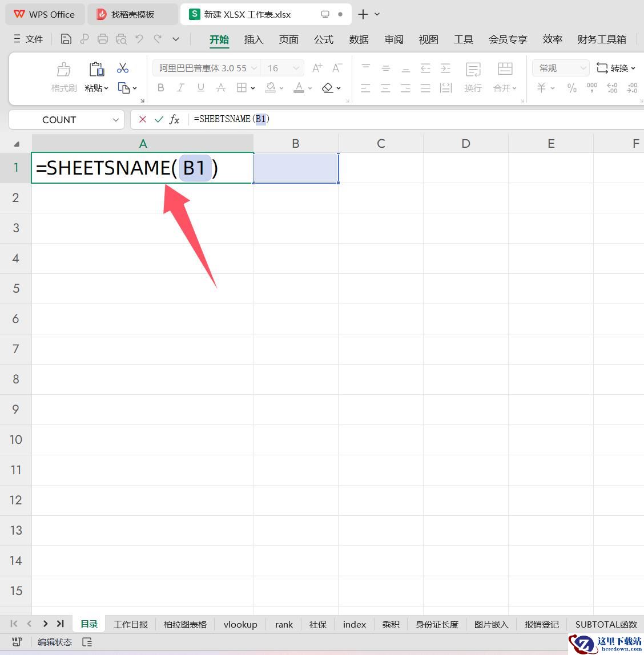644x655 pixels.
Task: Click the Print icon in quick toolbar
Action: [x=103, y=39]
